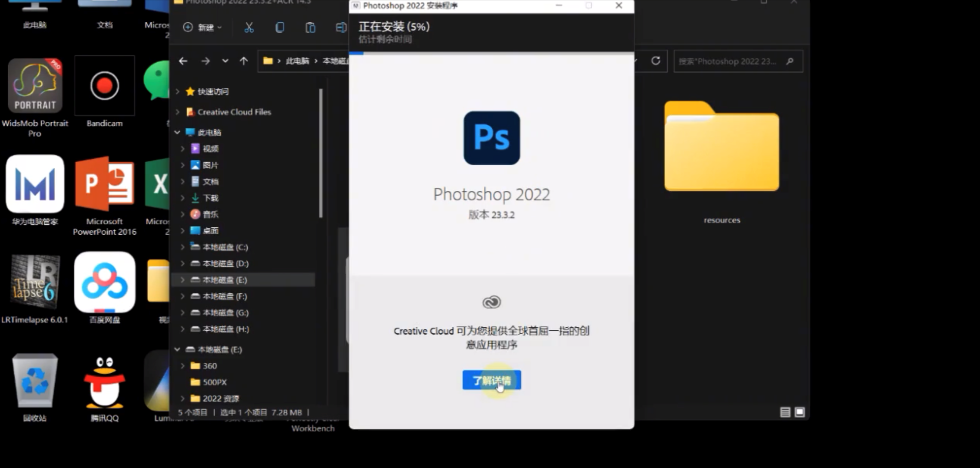Viewport: 980px width, 468px height.
Task: Expand 本地磁盘 (F:) tree node
Action: (183, 296)
